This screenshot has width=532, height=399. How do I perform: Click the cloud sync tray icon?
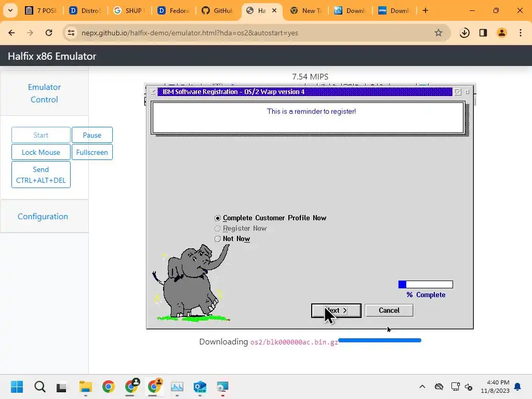click(439, 387)
